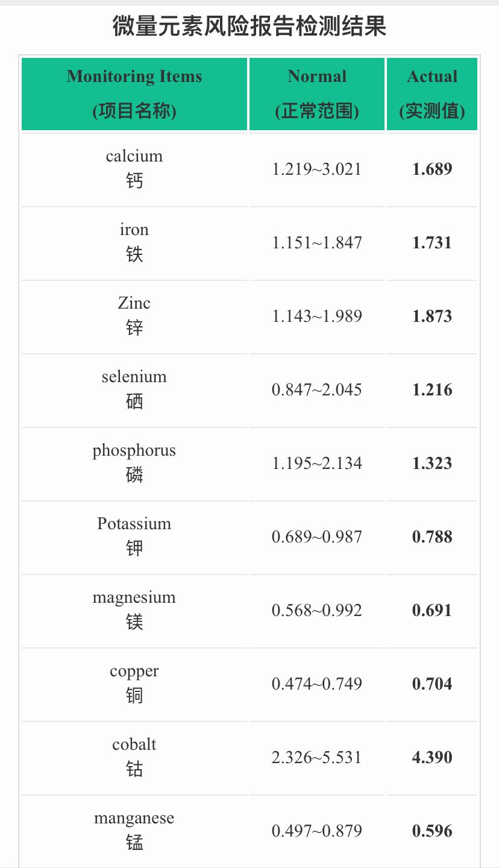Screen dimensions: 499x868
Task: Click the report title heading
Action: coord(249,27)
